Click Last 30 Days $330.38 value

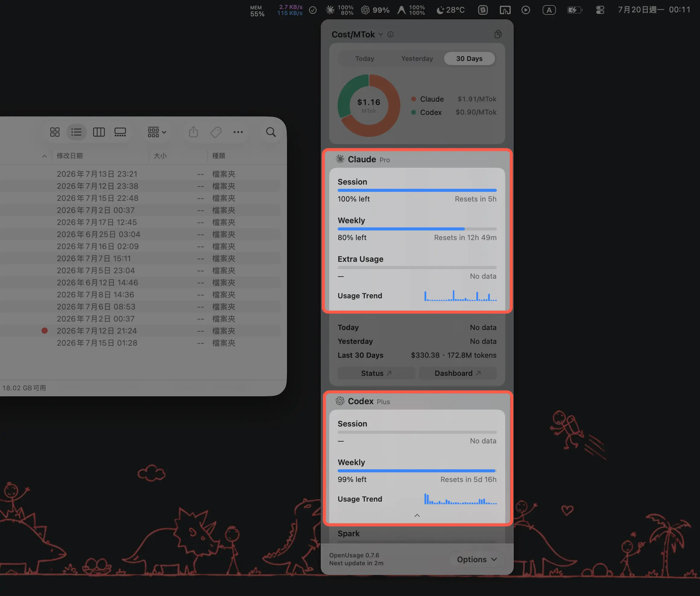coord(453,355)
